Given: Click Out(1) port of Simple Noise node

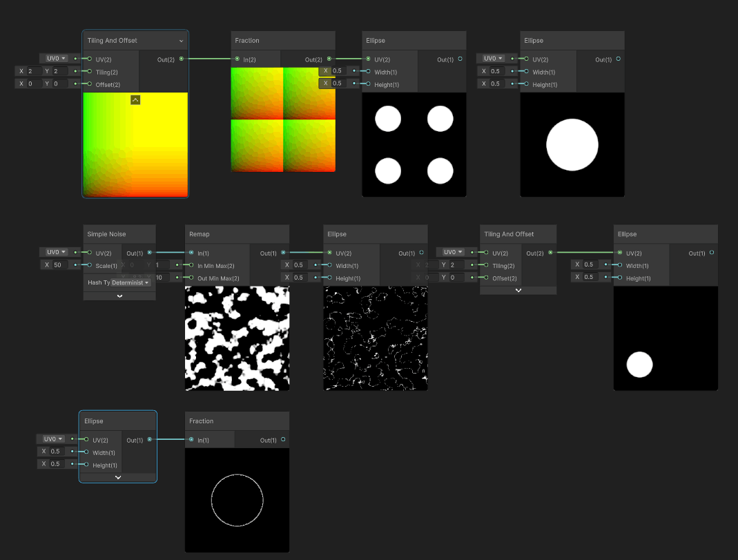Looking at the screenshot, I should (x=150, y=253).
